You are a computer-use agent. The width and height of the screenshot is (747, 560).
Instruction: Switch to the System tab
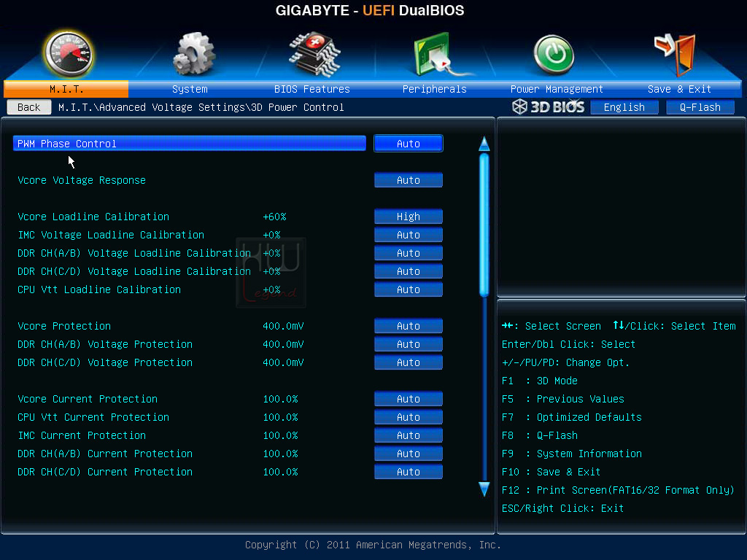click(190, 89)
